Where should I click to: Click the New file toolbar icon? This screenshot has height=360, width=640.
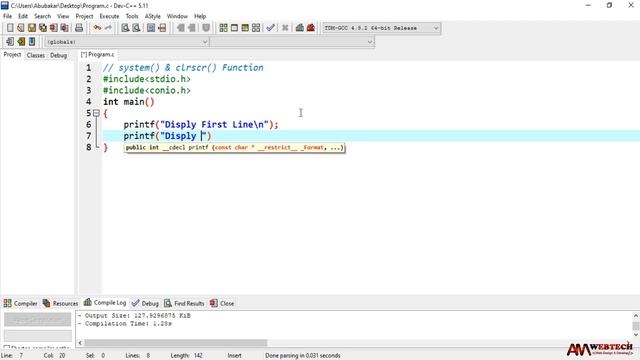[10, 28]
